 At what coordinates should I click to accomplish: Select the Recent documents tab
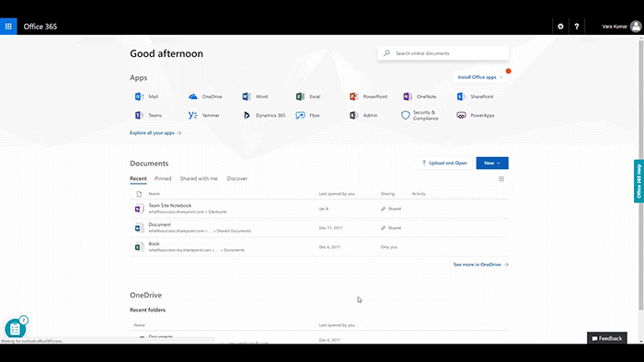click(138, 179)
